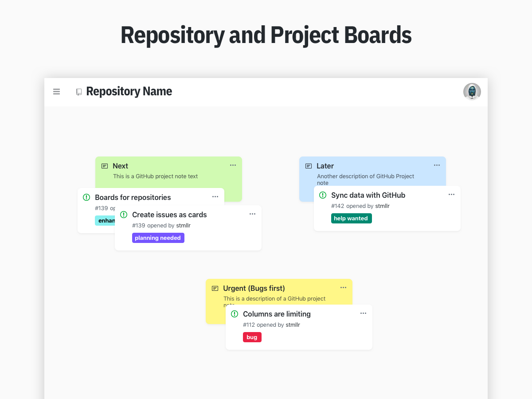Select the bug label on Columns are limiting

click(x=252, y=337)
